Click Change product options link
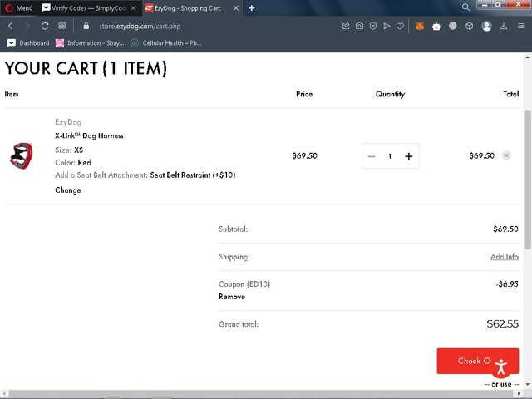The image size is (532, 399). click(x=68, y=190)
